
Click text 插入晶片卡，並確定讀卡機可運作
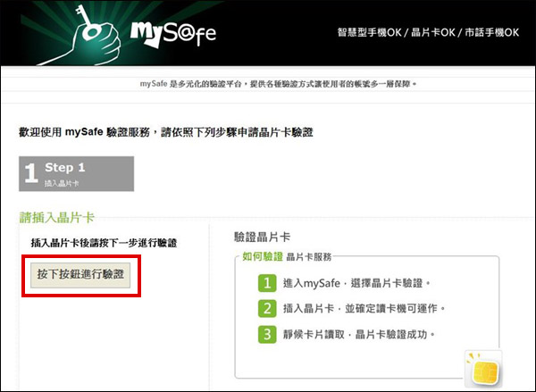[364, 309]
